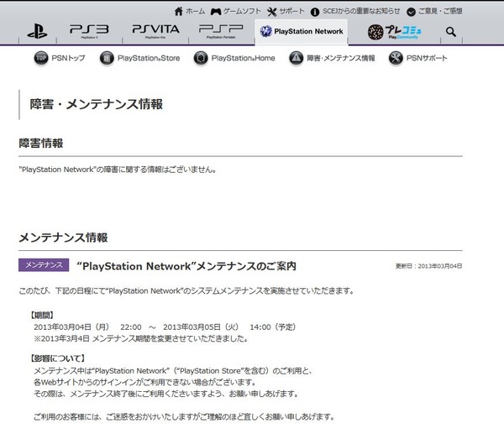Image resolution: width=504 pixels, height=439 pixels.
Task: Click the search magnifier icon
Action: [x=450, y=31]
